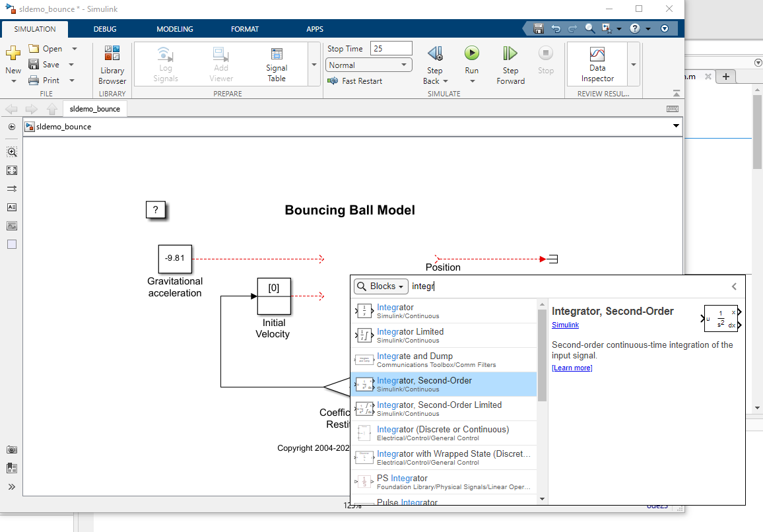Screen dimensions: 763x532
Task: Switch to the FORMAT tab
Action: coord(245,29)
